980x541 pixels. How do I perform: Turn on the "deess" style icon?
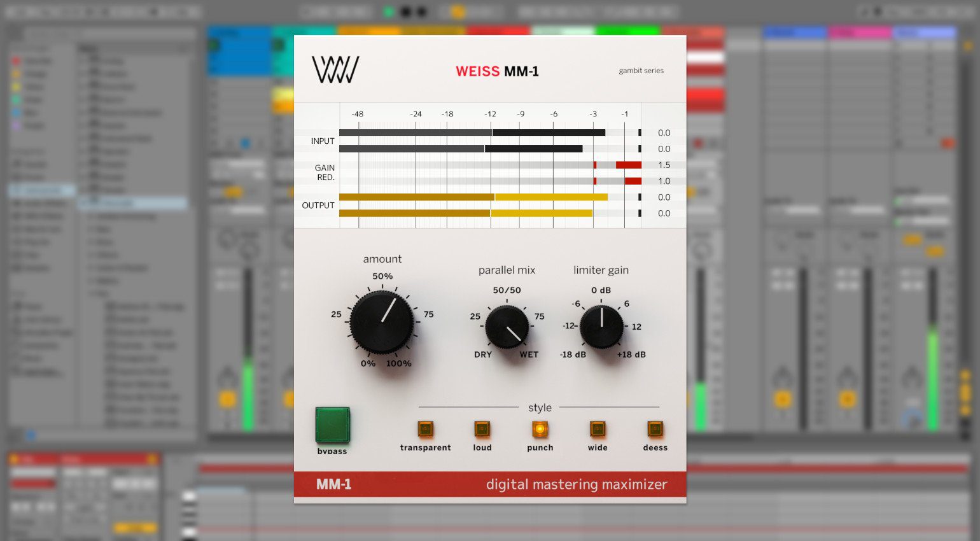pos(655,430)
